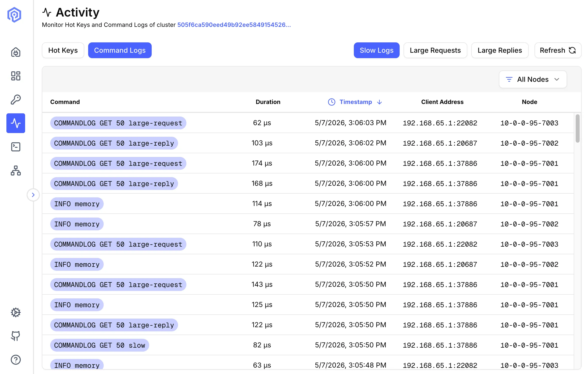Click the Activity page heading
Image resolution: width=588 pixels, height=374 pixels.
[78, 12]
